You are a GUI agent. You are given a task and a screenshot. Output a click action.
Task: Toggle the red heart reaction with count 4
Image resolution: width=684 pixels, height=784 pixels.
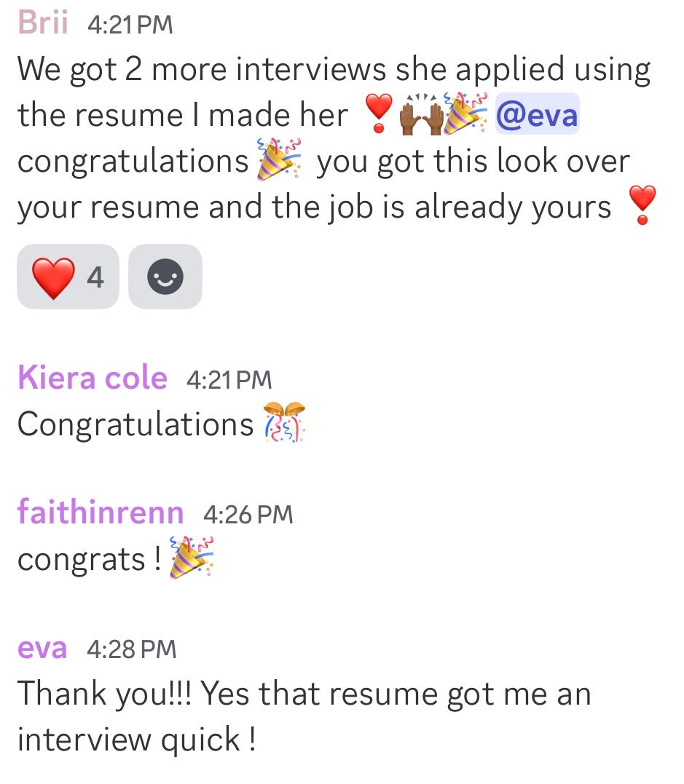[68, 277]
